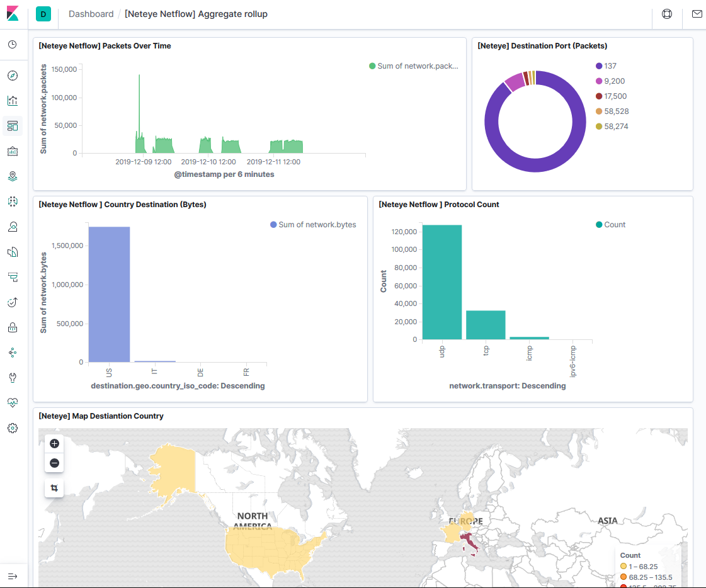Screen dimensions: 706x588
Task: Click the Kibana logo
Action: 13,13
